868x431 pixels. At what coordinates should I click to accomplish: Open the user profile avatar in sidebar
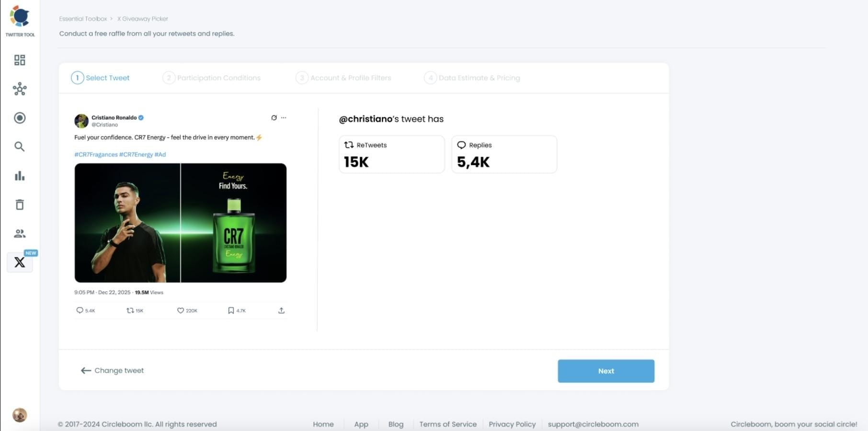pyautogui.click(x=20, y=415)
